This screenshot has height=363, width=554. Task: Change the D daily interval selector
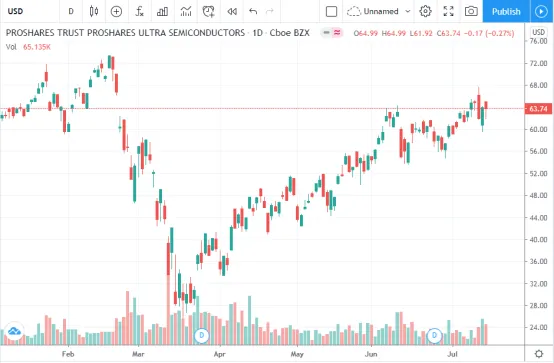pyautogui.click(x=71, y=11)
